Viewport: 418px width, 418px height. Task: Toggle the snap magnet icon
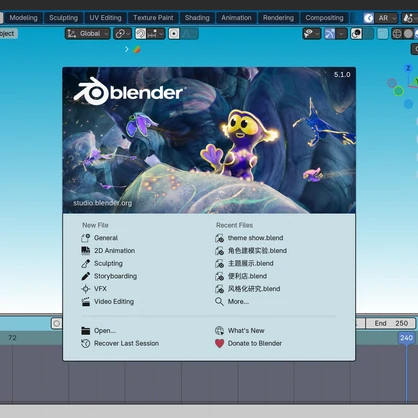(x=141, y=34)
